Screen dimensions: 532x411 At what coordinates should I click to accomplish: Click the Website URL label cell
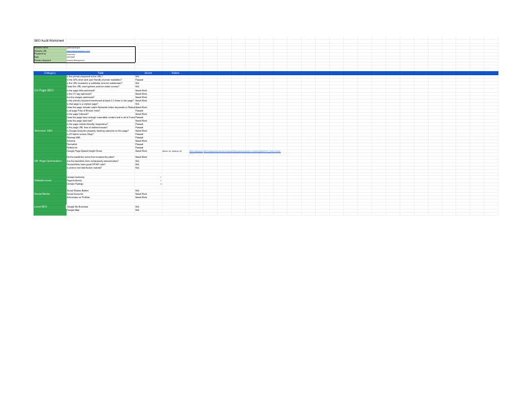tap(50, 51)
